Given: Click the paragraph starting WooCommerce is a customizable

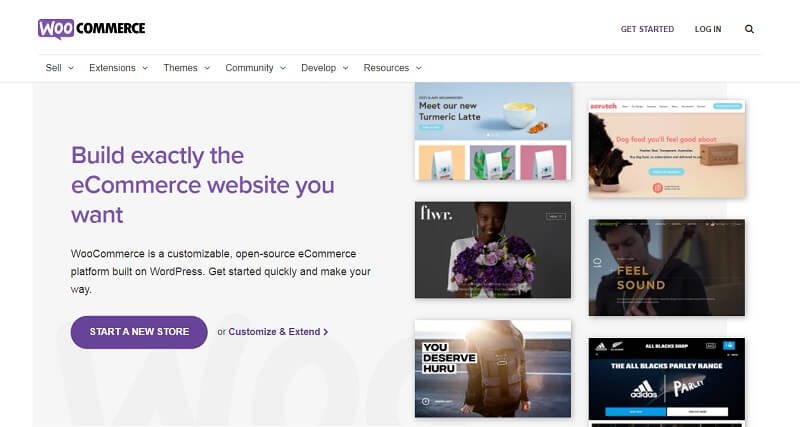Looking at the screenshot, I should 220,271.
